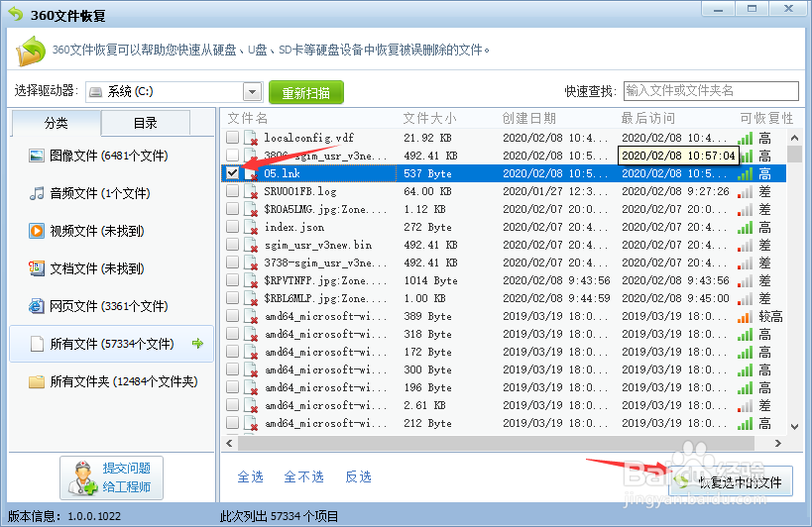Click 全不选 to deselect all
Screen dimensions: 812x527
pyautogui.click(x=304, y=476)
